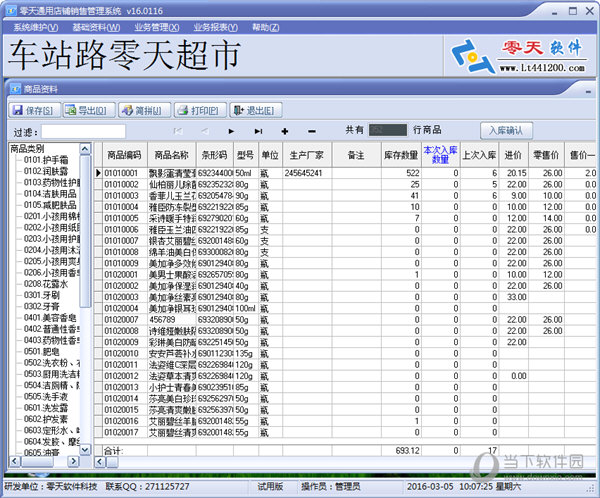Go to first record navigation arrow
The width and height of the screenshot is (600, 498).
point(178,131)
